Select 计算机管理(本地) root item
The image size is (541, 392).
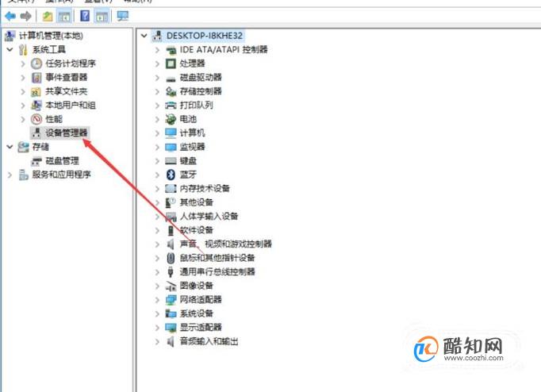[51, 36]
